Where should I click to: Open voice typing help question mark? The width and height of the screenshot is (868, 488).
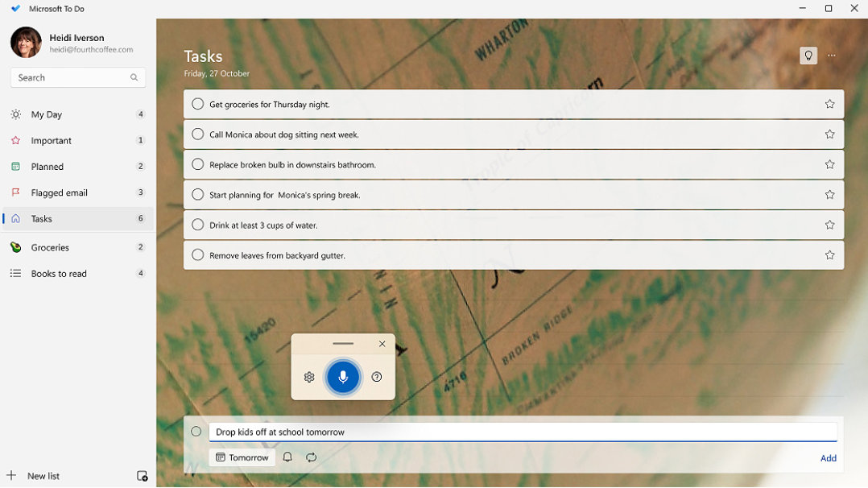(x=377, y=377)
